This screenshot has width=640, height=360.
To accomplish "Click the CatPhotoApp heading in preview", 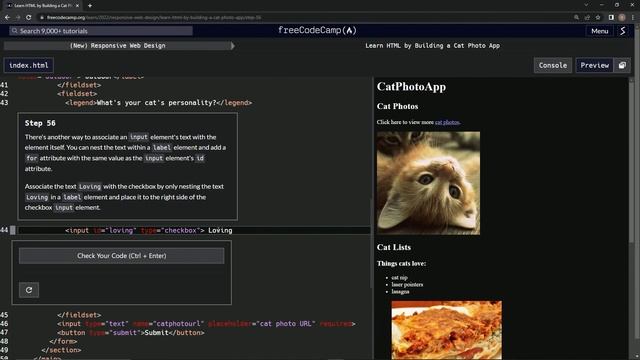I will pyautogui.click(x=411, y=87).
